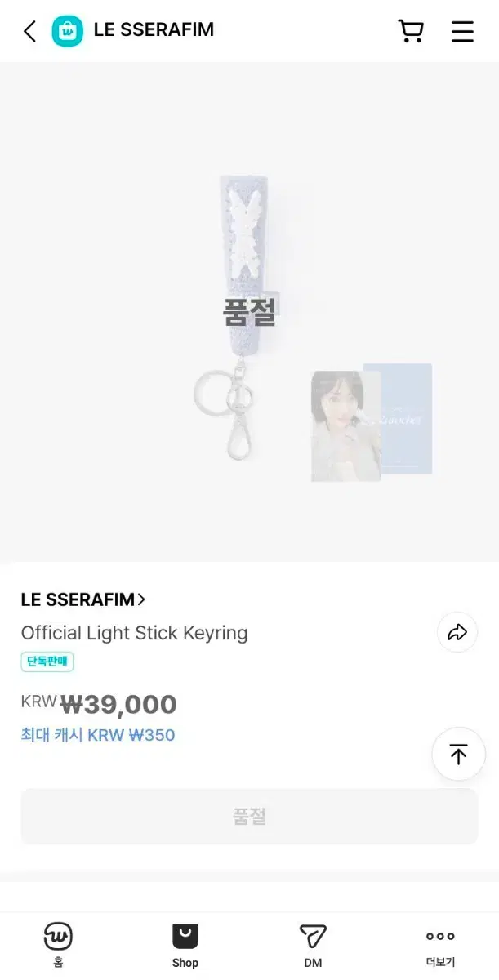
Task: Open the LE SSERAFIM artist shop link
Action: tap(78, 599)
